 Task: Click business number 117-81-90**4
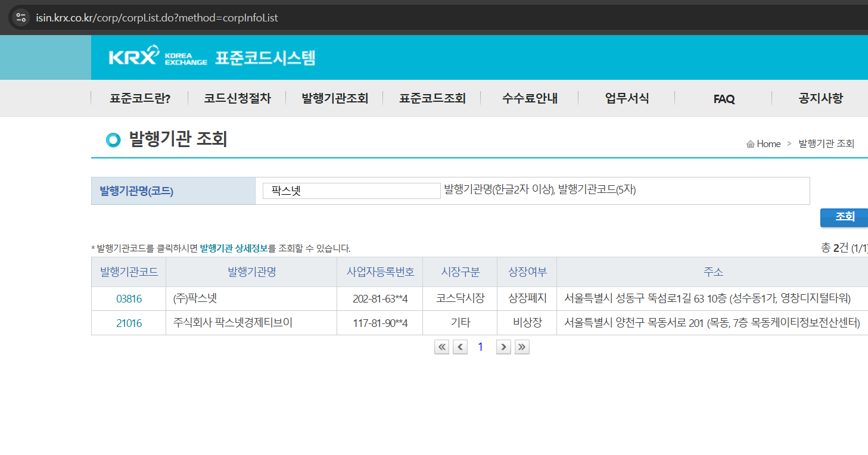coord(380,323)
